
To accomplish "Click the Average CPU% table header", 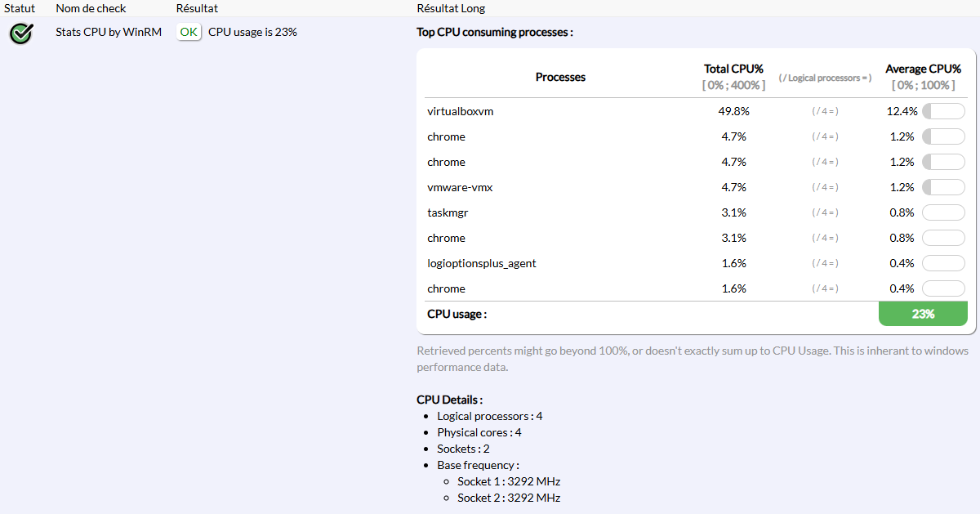I will [922, 69].
